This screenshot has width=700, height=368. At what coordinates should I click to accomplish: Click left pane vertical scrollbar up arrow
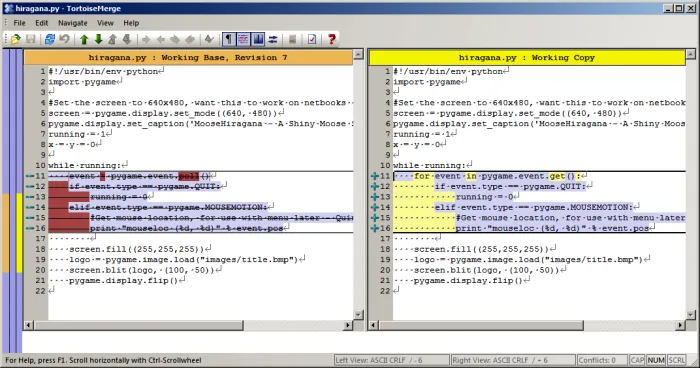point(358,54)
